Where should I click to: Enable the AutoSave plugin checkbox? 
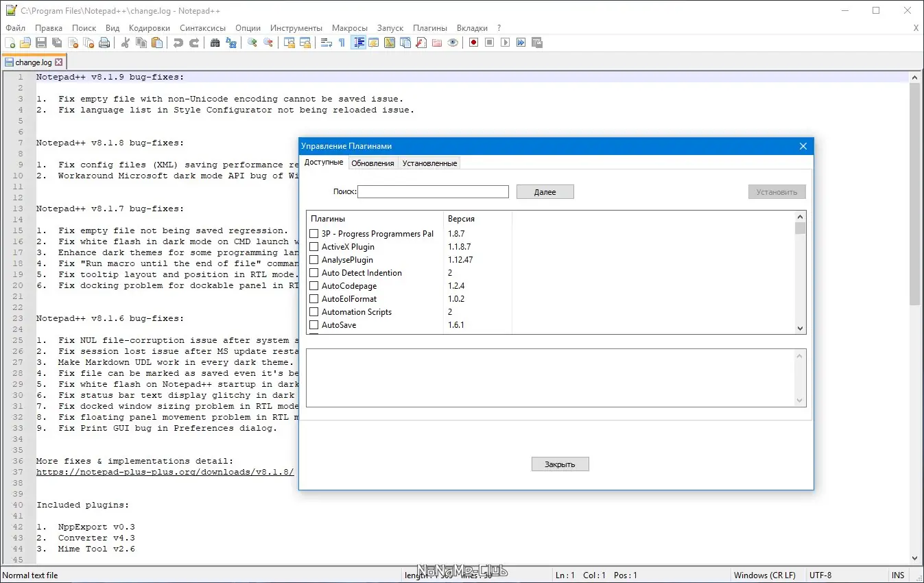314,325
